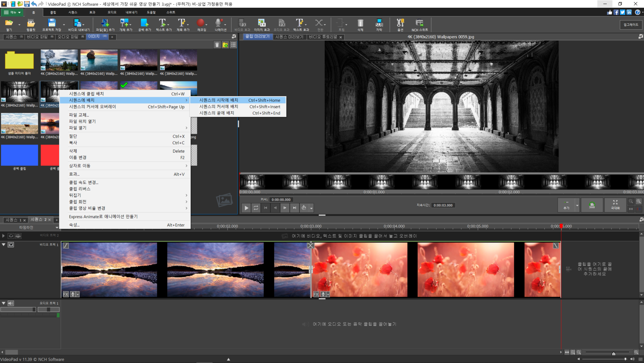
Task: Open the 타임라인 mode dropdown
Action: tap(57, 228)
